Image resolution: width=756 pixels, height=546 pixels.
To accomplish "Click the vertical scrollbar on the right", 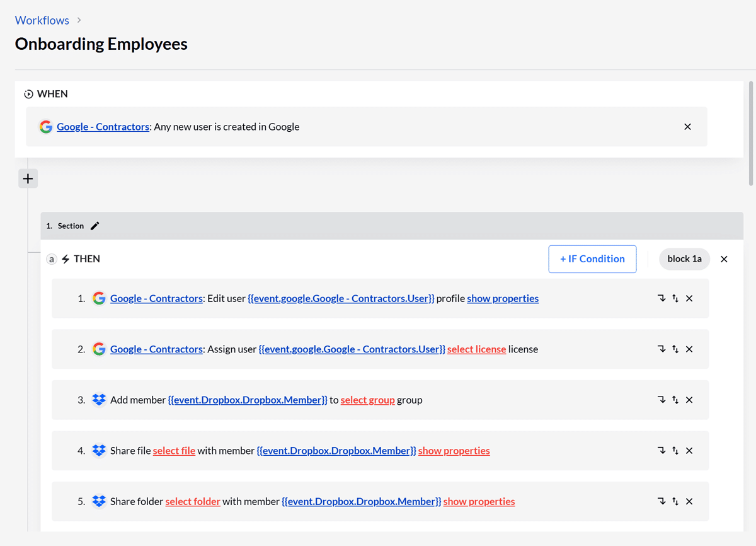I will coord(750,133).
